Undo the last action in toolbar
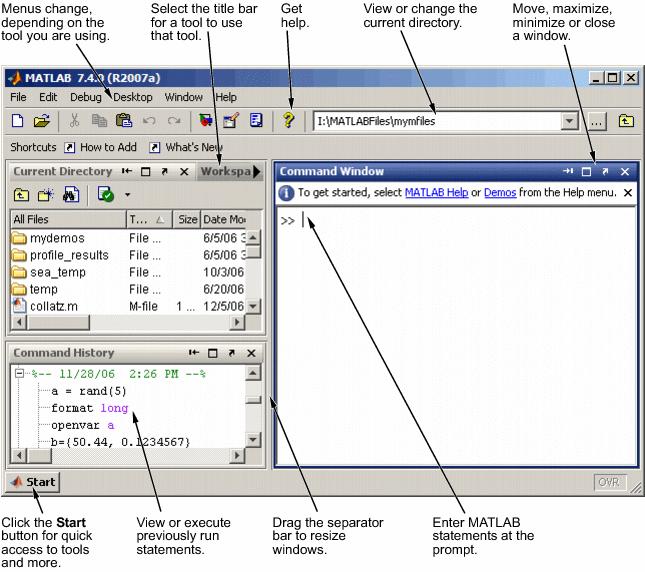The width and height of the screenshot is (645, 572). tap(149, 121)
